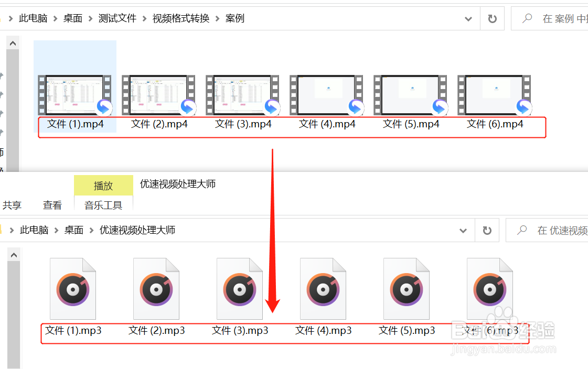Image resolution: width=588 pixels, height=369 pixels.
Task: Click search box in 优速视频处理大师 window
Action: point(547,231)
